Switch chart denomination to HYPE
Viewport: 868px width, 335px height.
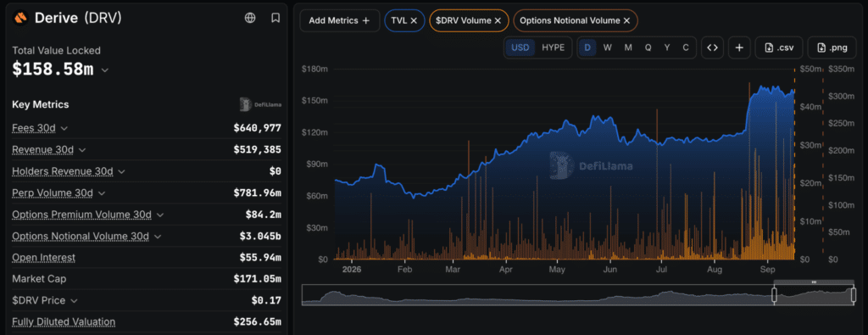[x=553, y=47]
